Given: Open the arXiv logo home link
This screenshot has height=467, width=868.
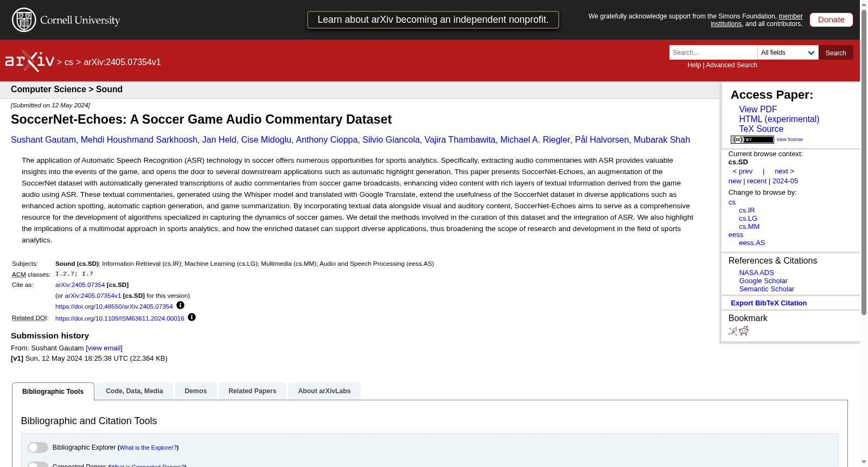Looking at the screenshot, I should click(30, 61).
